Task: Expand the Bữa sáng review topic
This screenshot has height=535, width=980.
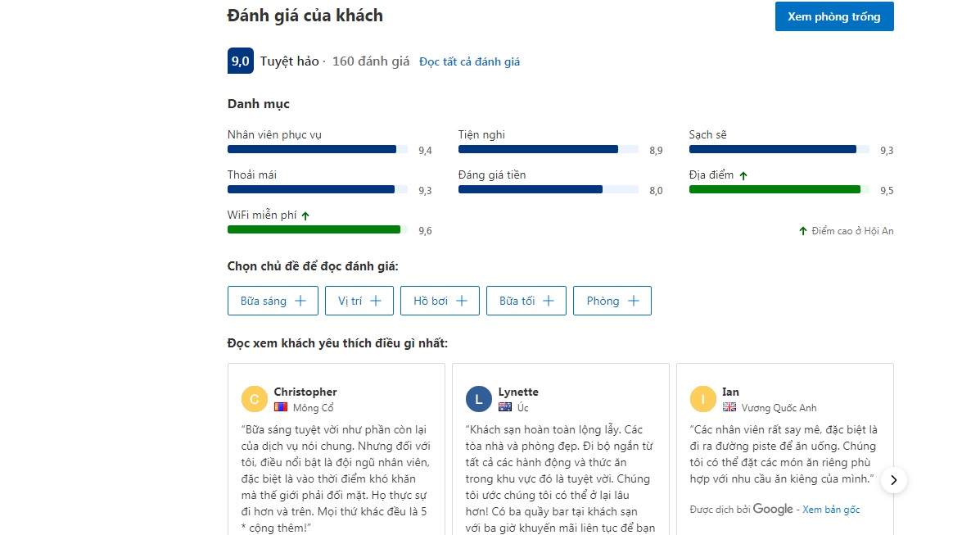Action: click(273, 301)
